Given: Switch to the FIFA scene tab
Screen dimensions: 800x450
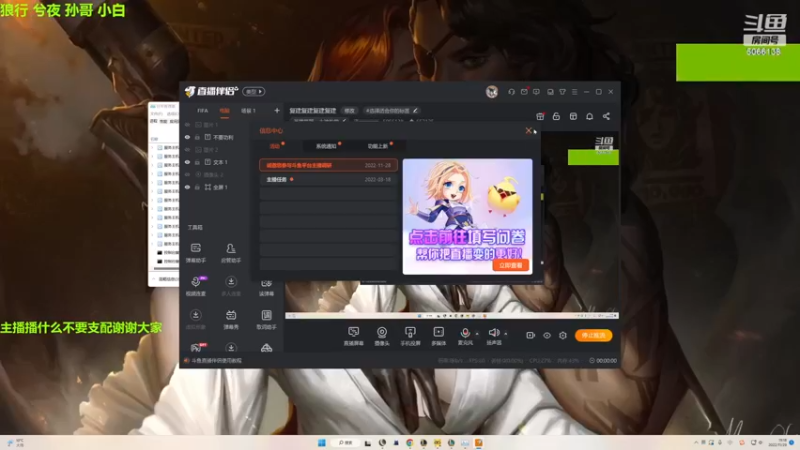Looking at the screenshot, I should click(203, 111).
